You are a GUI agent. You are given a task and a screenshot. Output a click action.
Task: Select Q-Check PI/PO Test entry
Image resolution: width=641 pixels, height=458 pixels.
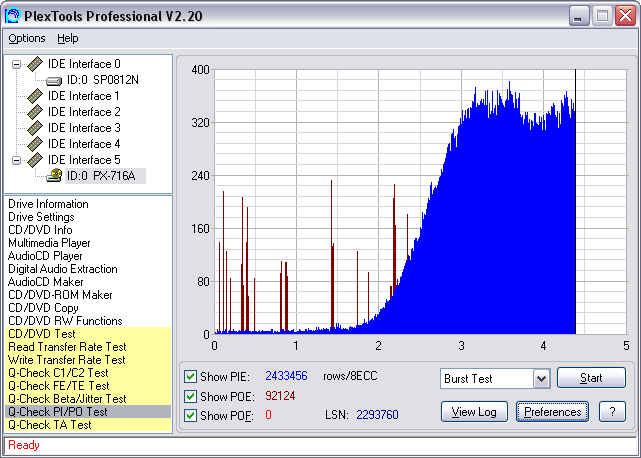click(88, 412)
